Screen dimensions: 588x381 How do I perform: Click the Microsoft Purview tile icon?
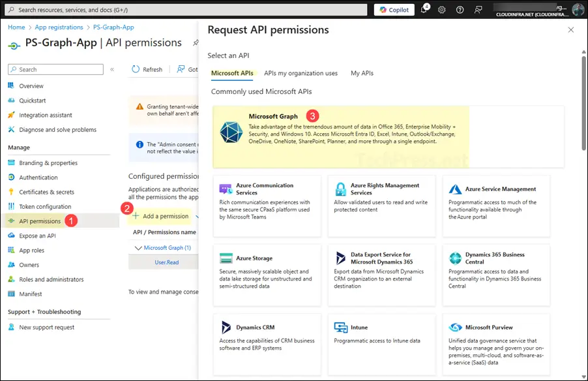pos(455,328)
